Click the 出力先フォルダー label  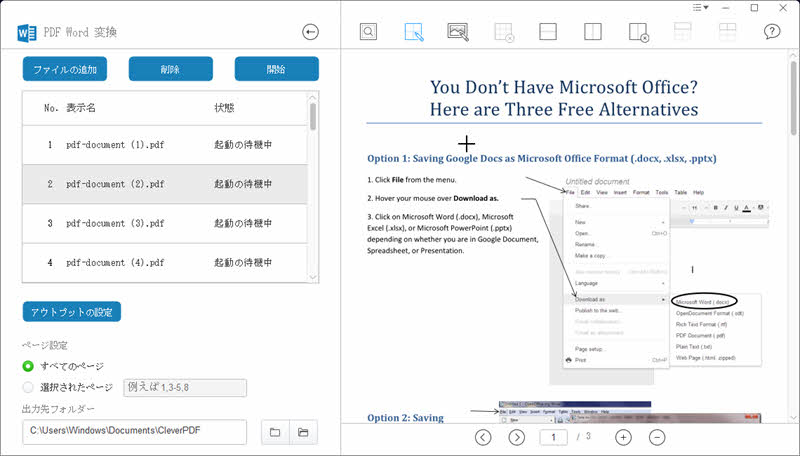[58, 409]
